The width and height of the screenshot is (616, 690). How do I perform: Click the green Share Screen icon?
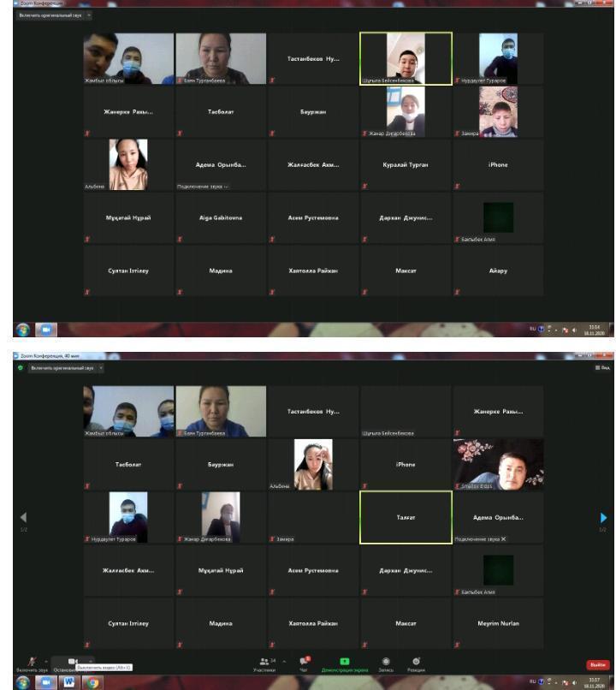click(345, 661)
